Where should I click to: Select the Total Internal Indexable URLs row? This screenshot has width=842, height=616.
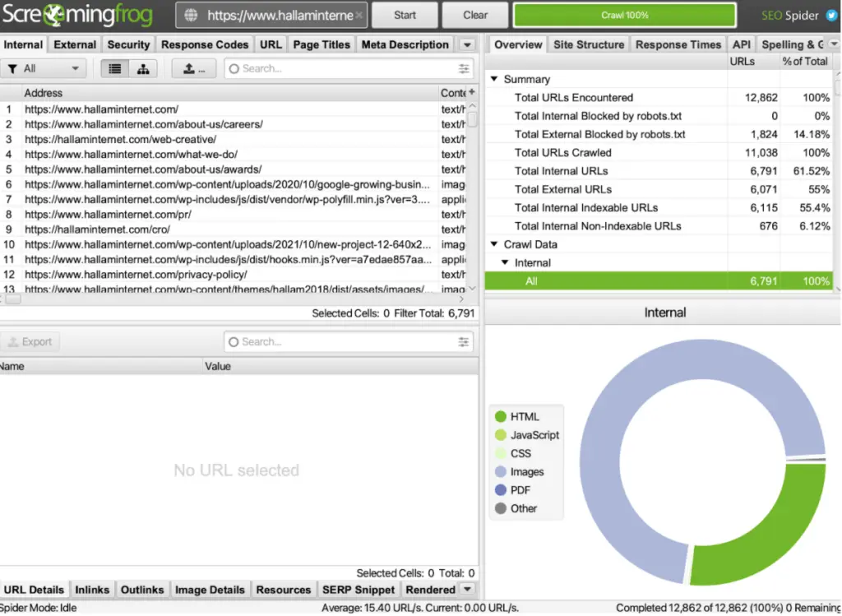tap(659, 208)
